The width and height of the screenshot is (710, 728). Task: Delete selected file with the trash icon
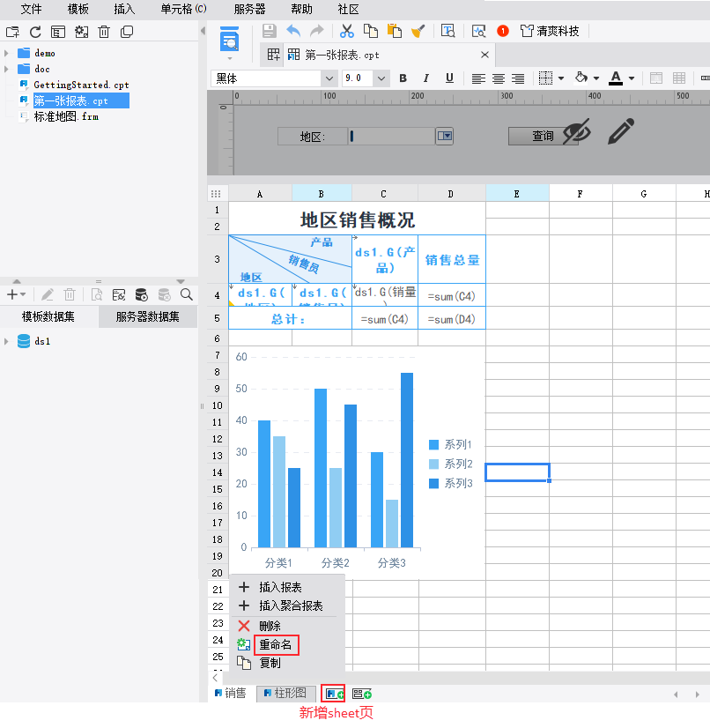(104, 32)
